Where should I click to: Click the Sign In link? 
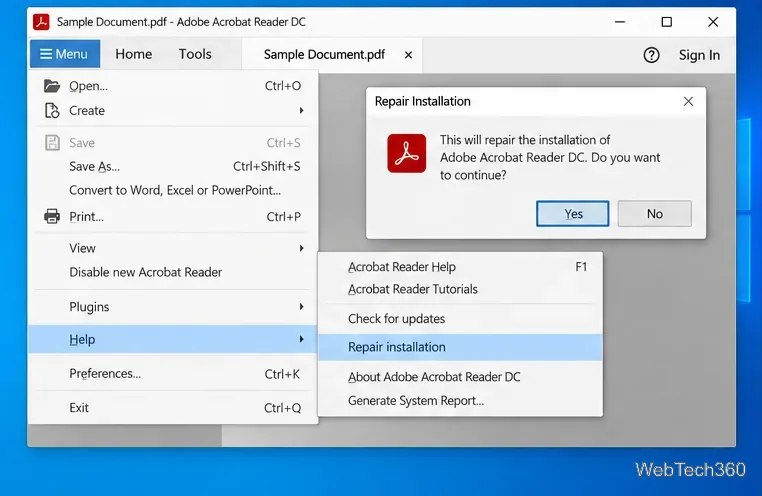(699, 55)
